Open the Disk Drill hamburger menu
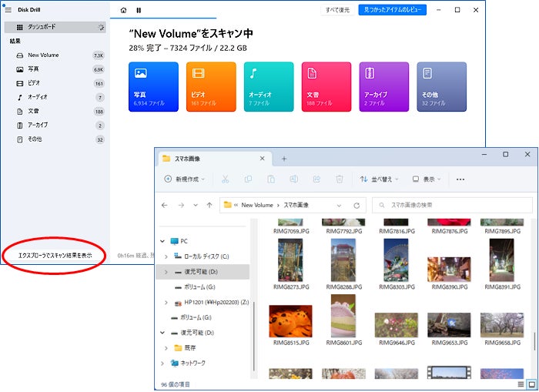This screenshot has width=539, height=392. (x=8, y=10)
